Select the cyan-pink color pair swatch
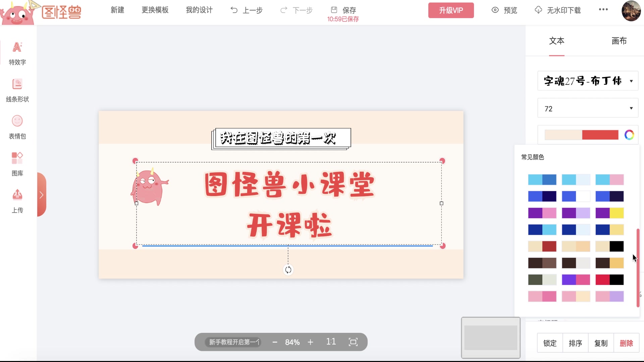The height and width of the screenshot is (362, 644). point(609,180)
